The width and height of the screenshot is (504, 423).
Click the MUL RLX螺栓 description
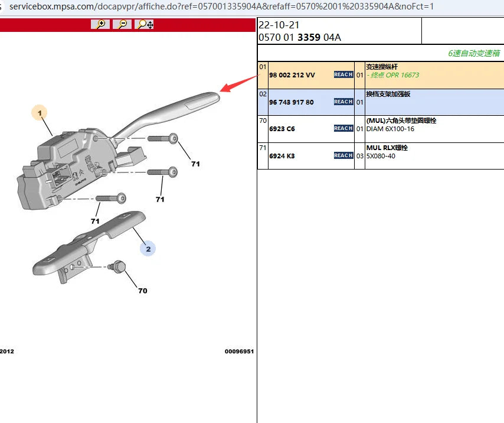click(x=387, y=148)
